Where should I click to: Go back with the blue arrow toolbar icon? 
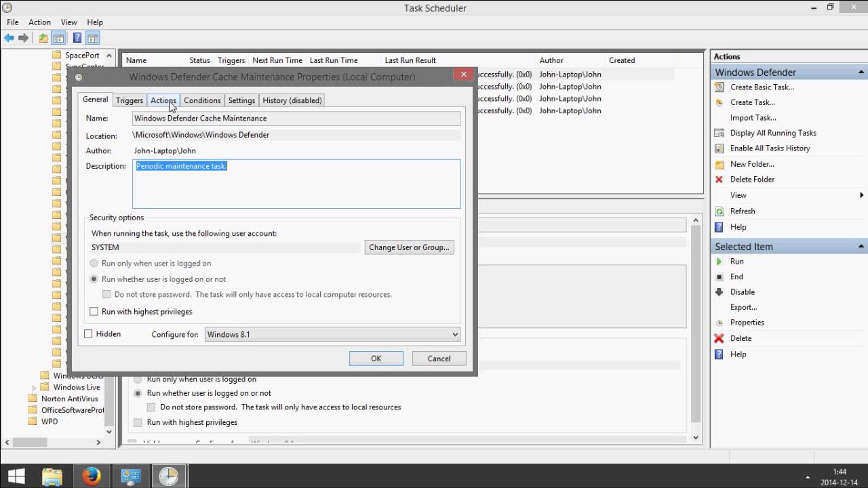(9, 38)
